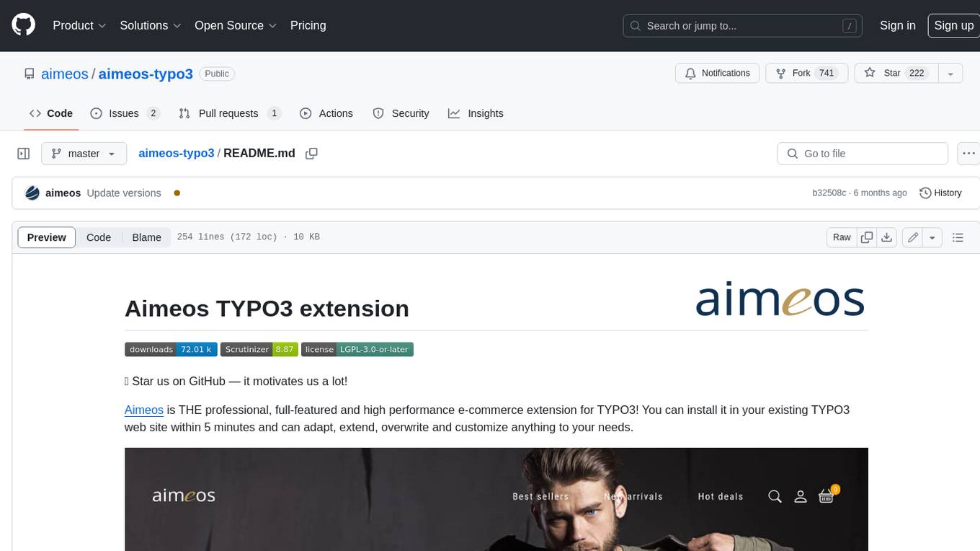Open commit b32508c
Viewport: 980px width, 551px height.
(x=829, y=193)
